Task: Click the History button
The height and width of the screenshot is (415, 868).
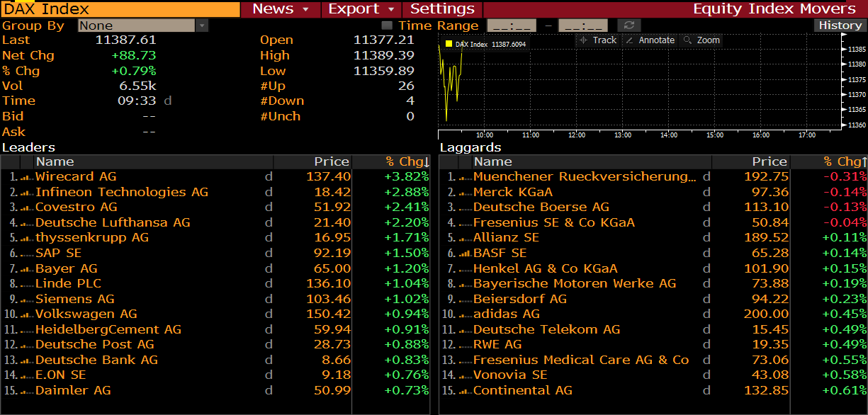Action: (x=840, y=25)
